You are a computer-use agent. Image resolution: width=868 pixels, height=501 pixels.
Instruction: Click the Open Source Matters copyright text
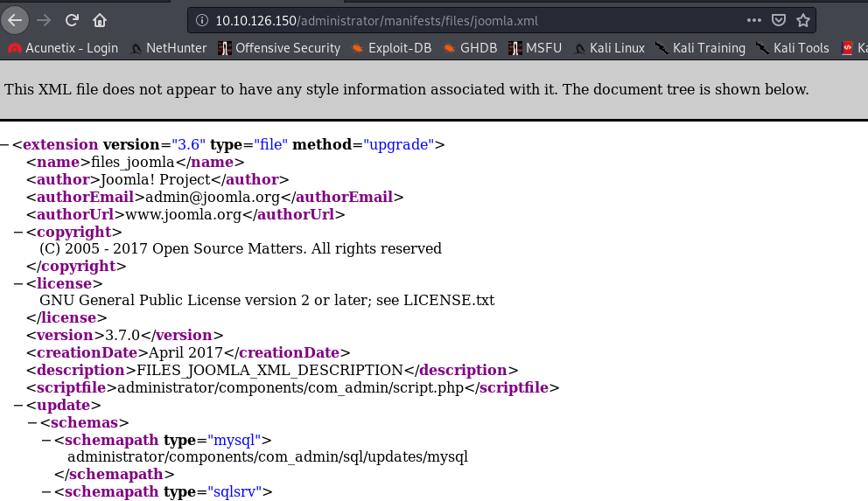tap(241, 249)
